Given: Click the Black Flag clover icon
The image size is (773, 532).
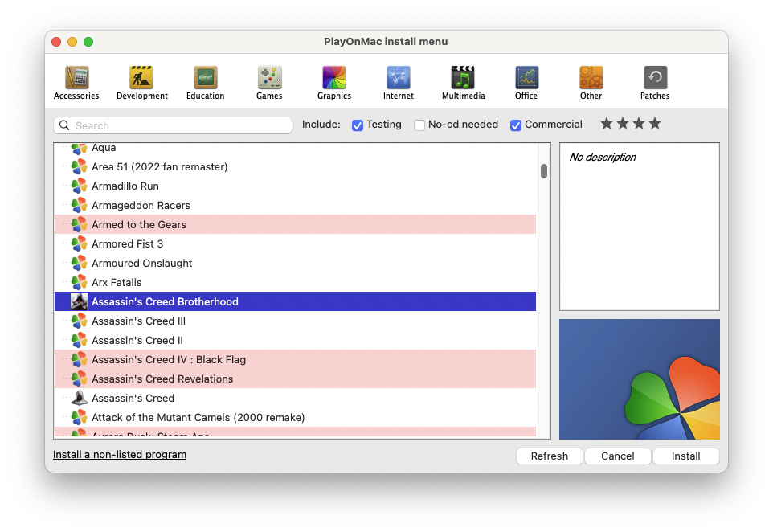Looking at the screenshot, I should pos(80,359).
